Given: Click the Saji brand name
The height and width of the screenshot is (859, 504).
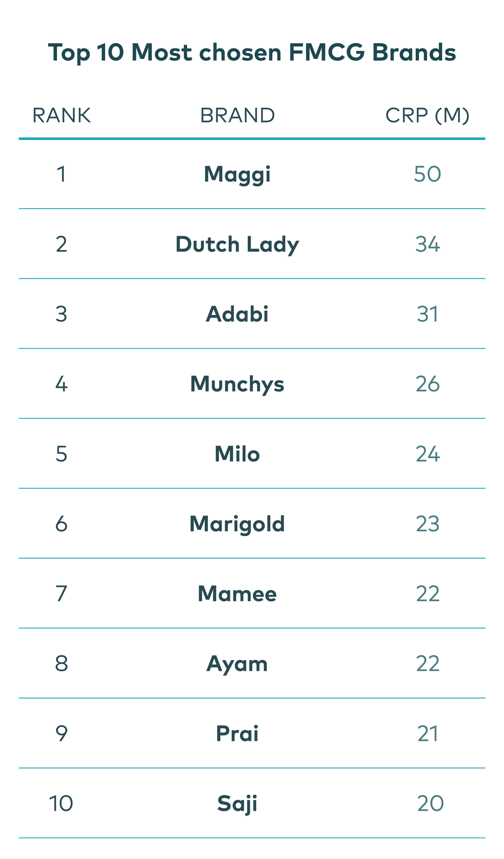Looking at the screenshot, I should [x=237, y=804].
